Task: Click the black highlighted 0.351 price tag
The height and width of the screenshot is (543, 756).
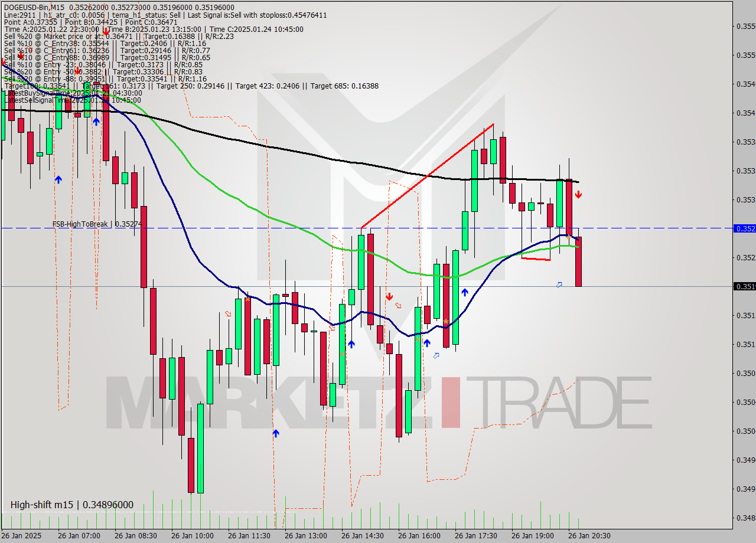Action: 744,286
